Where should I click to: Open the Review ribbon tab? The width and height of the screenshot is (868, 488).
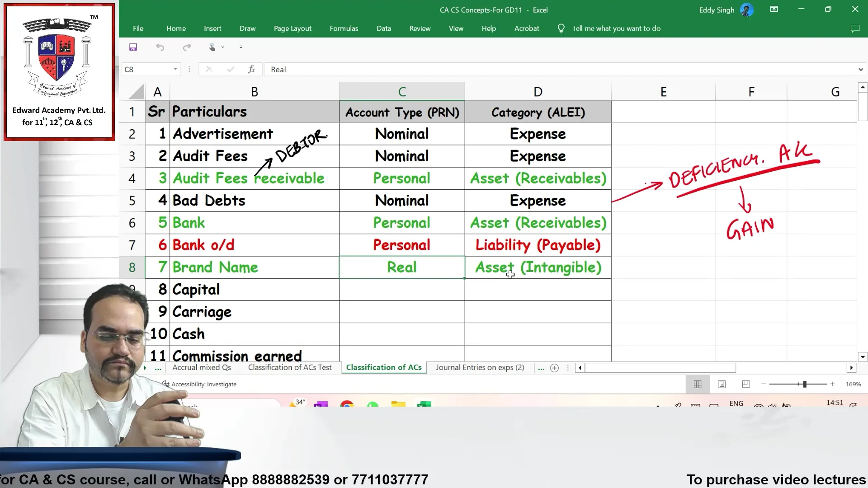point(420,28)
